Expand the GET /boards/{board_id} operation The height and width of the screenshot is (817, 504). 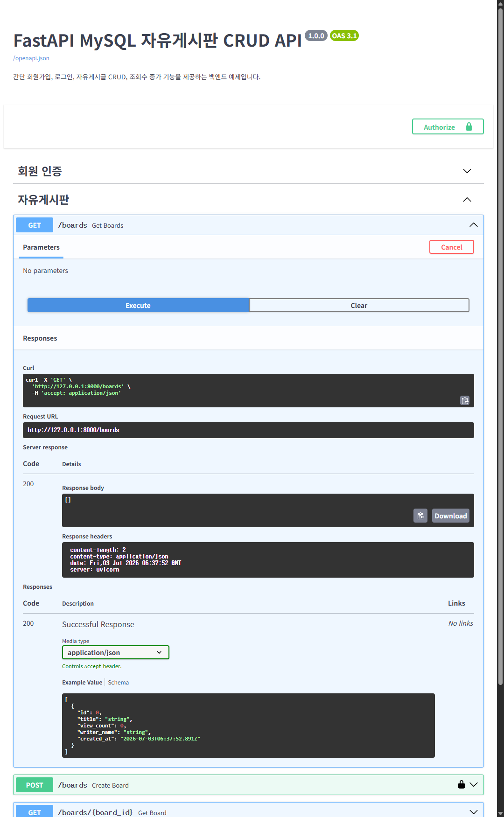(x=474, y=812)
